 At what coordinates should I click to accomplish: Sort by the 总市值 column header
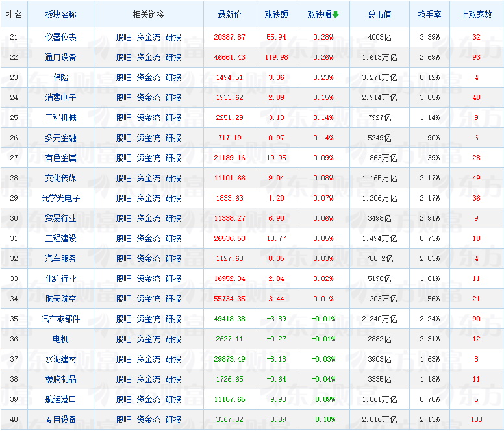click(379, 14)
